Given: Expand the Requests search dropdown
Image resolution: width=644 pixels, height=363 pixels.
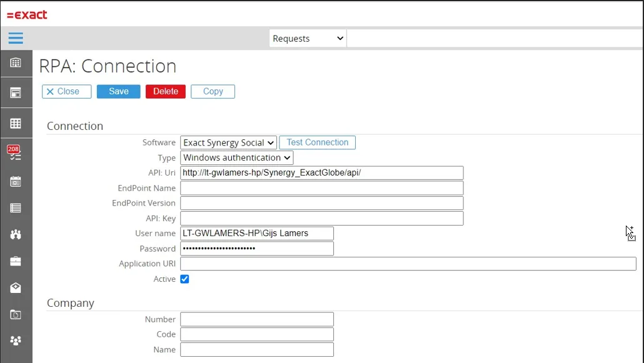Looking at the screenshot, I should point(308,39).
